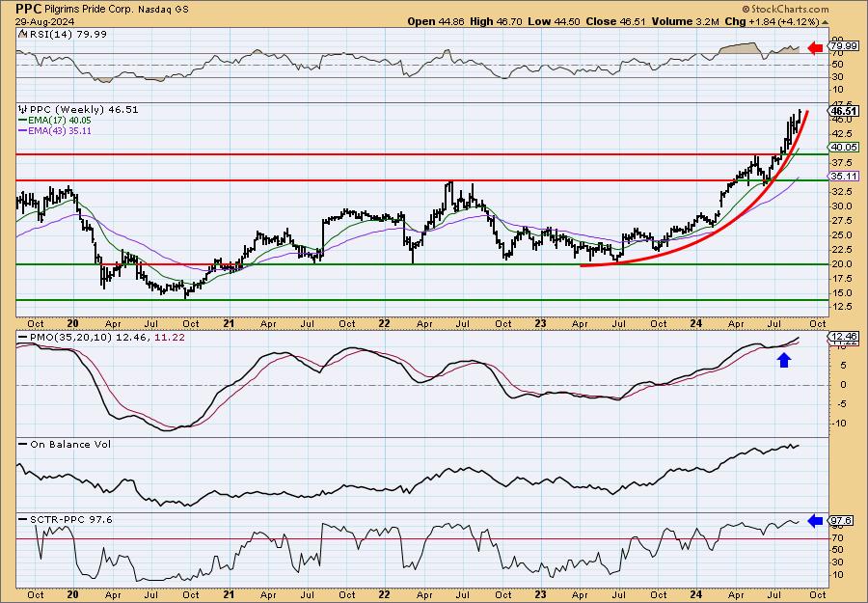Click the bar-chart icon beside PPC (Weekly)
Image resolution: width=868 pixels, height=603 pixels.
pos(22,109)
